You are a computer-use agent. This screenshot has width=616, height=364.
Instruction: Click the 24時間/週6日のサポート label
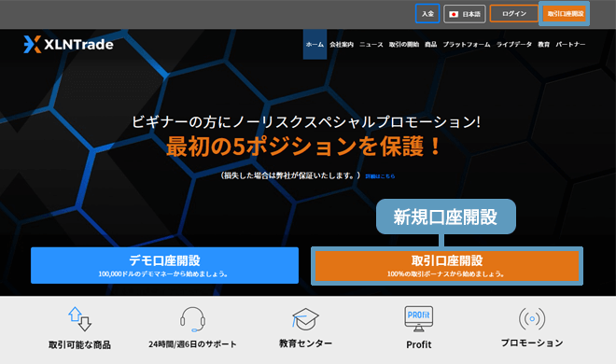click(192, 344)
